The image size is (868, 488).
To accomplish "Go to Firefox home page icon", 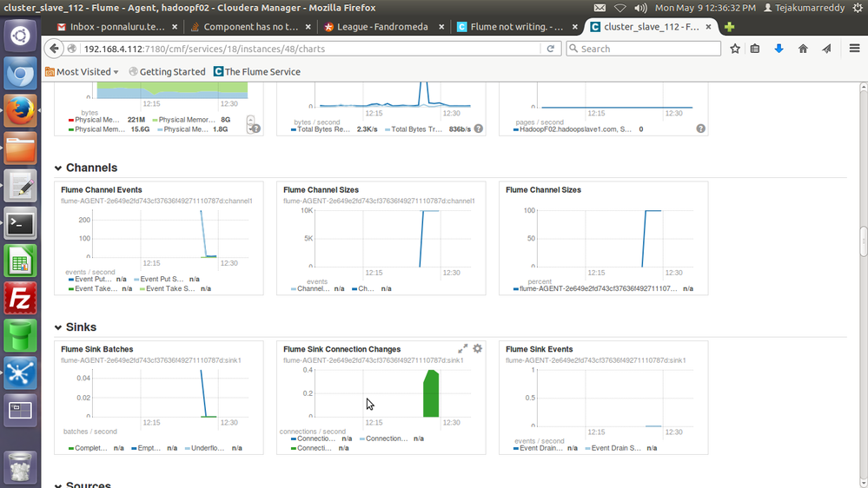I will [803, 49].
